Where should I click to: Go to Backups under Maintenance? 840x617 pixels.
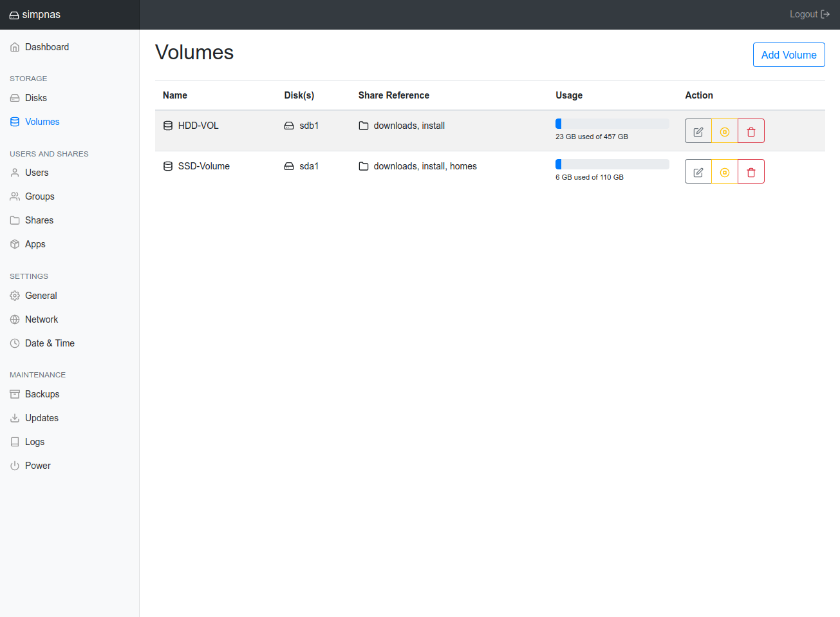[x=42, y=394]
